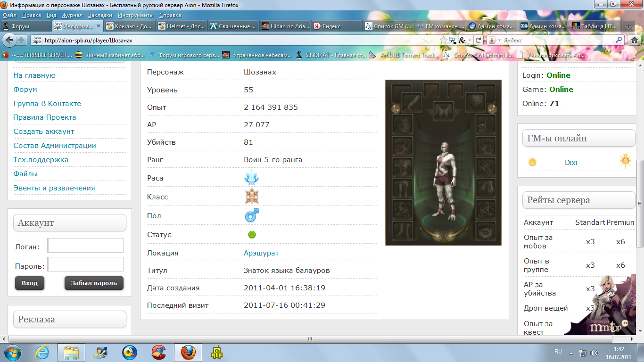Click the Забыл пароль button

pyautogui.click(x=94, y=283)
